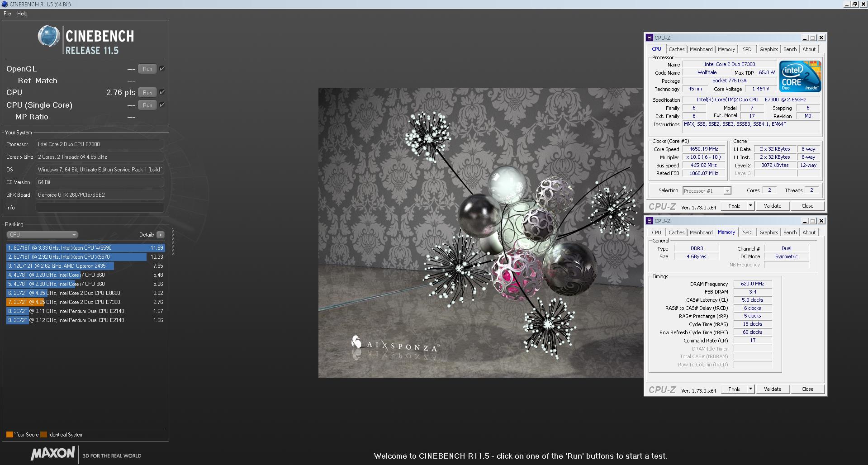Switch to Mainboard tab in upper CPU-Z
This screenshot has height=465, width=868.
(701, 49)
